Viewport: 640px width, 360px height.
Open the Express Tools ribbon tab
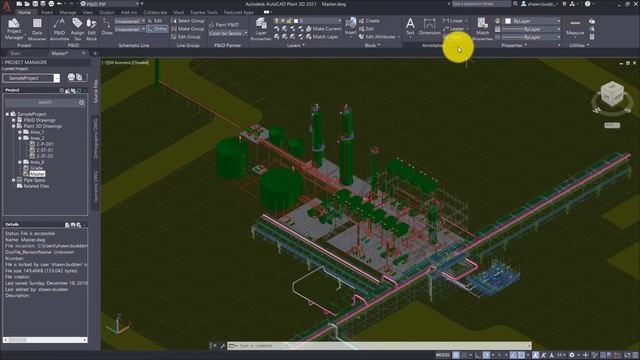pyautogui.click(x=204, y=12)
